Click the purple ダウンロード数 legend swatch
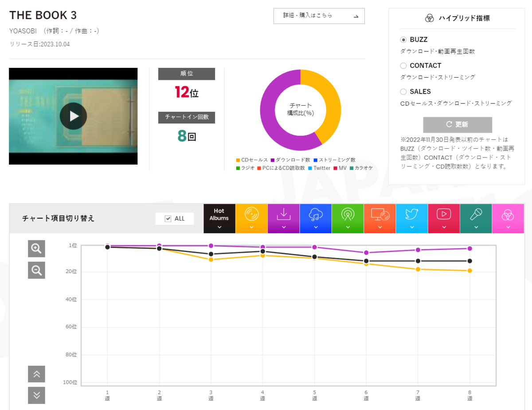The height and width of the screenshot is (410, 532). point(273,160)
